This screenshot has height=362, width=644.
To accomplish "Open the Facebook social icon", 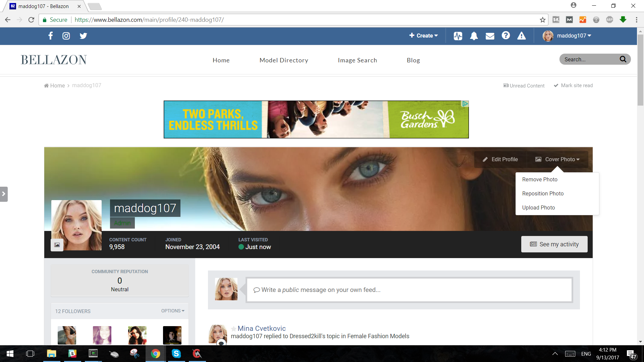I will [50, 36].
